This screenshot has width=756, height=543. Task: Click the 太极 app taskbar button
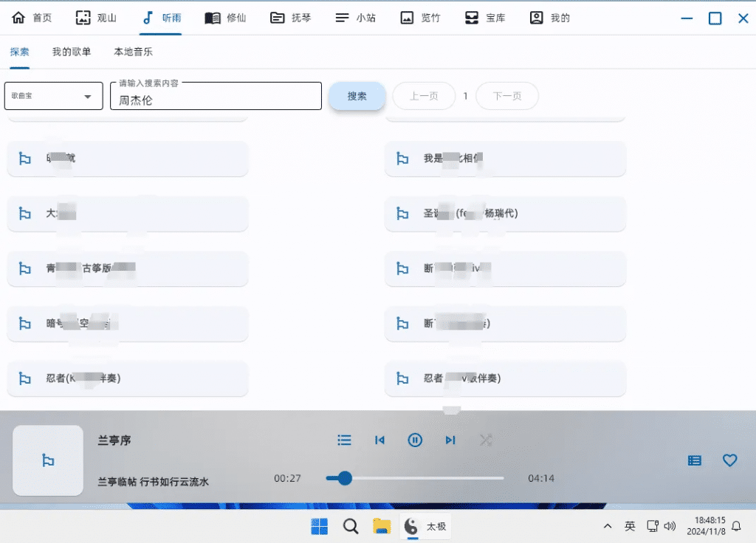(425, 526)
